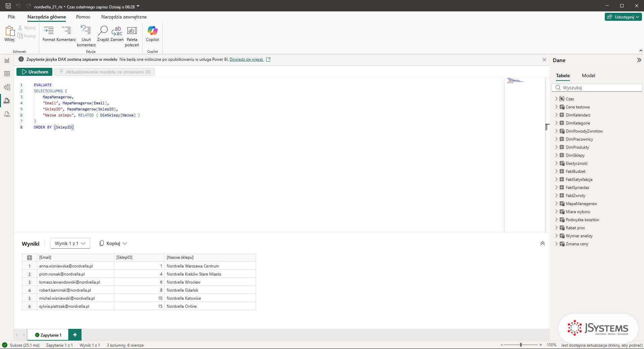Click the Format query icon
Screen dimensions: 644x349
pos(49,34)
